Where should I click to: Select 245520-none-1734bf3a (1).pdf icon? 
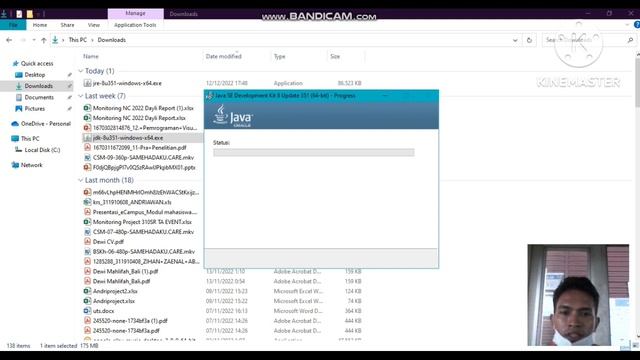(87, 321)
